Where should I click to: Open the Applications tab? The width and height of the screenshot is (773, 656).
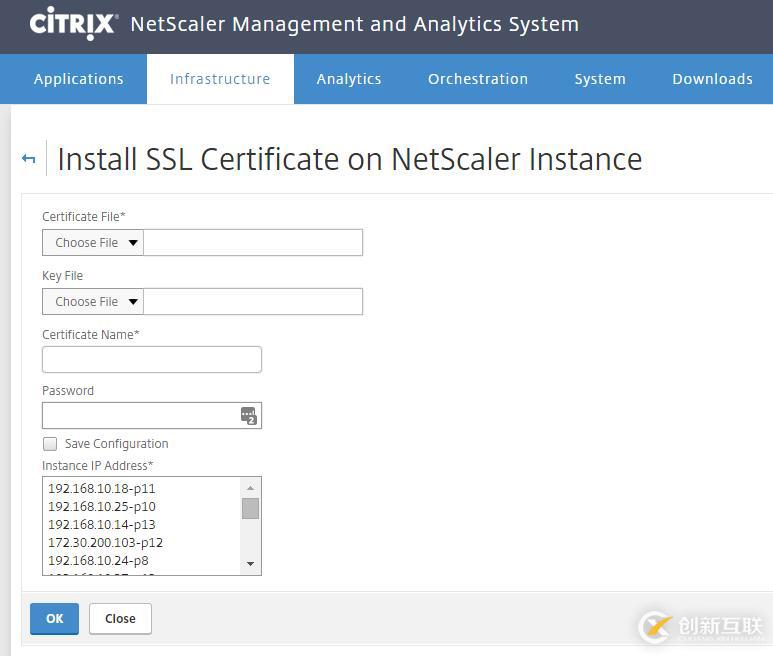[x=78, y=79]
